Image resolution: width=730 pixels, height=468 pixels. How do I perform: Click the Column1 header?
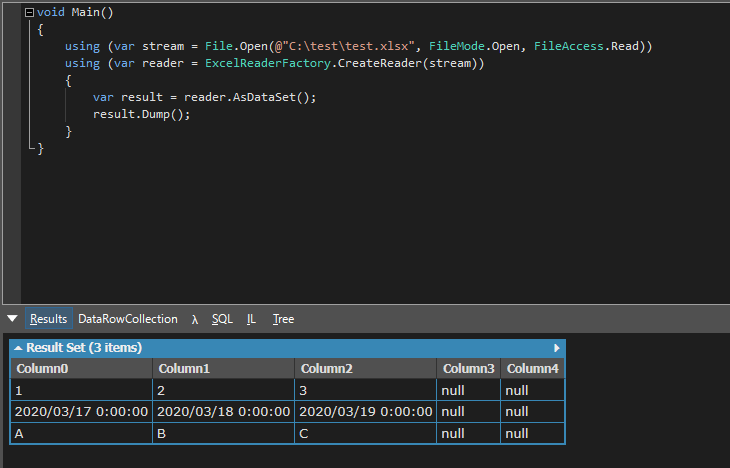(x=224, y=368)
